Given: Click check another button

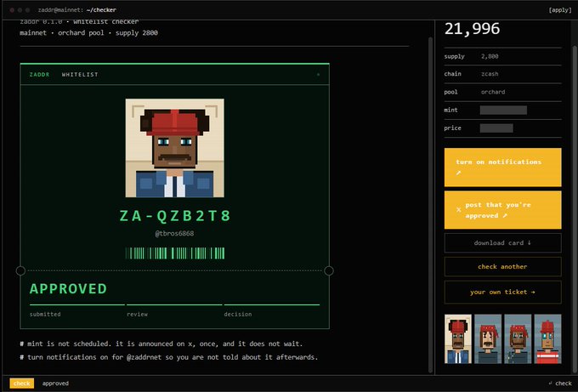Looking at the screenshot, I should tap(503, 267).
